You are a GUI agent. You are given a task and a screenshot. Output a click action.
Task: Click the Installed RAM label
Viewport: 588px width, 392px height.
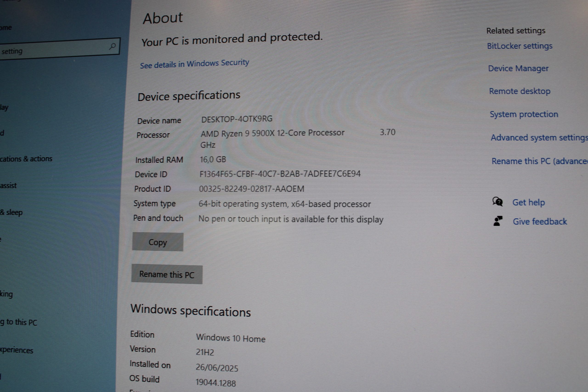pyautogui.click(x=159, y=160)
